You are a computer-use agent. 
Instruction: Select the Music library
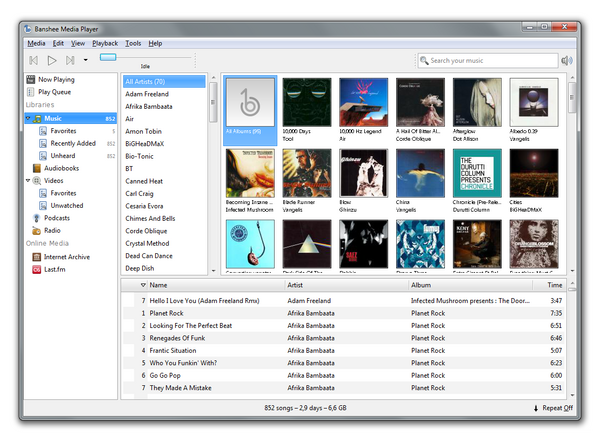coord(71,118)
